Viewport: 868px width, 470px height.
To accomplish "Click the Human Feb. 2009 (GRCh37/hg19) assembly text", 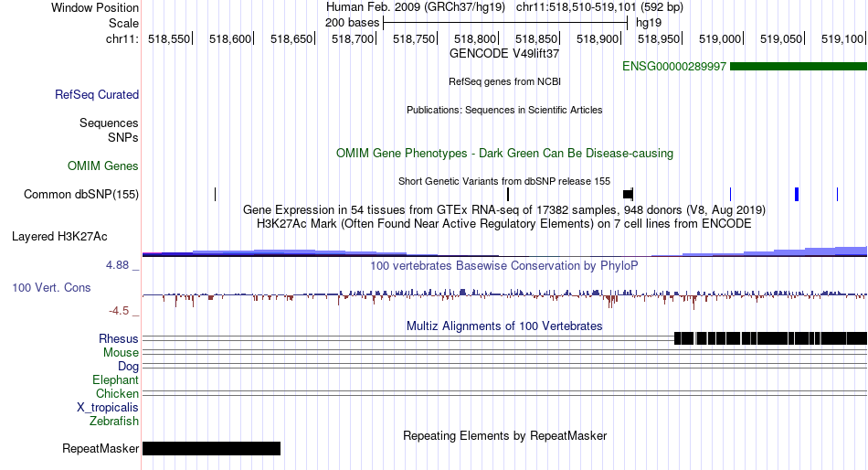I will pos(416,7).
